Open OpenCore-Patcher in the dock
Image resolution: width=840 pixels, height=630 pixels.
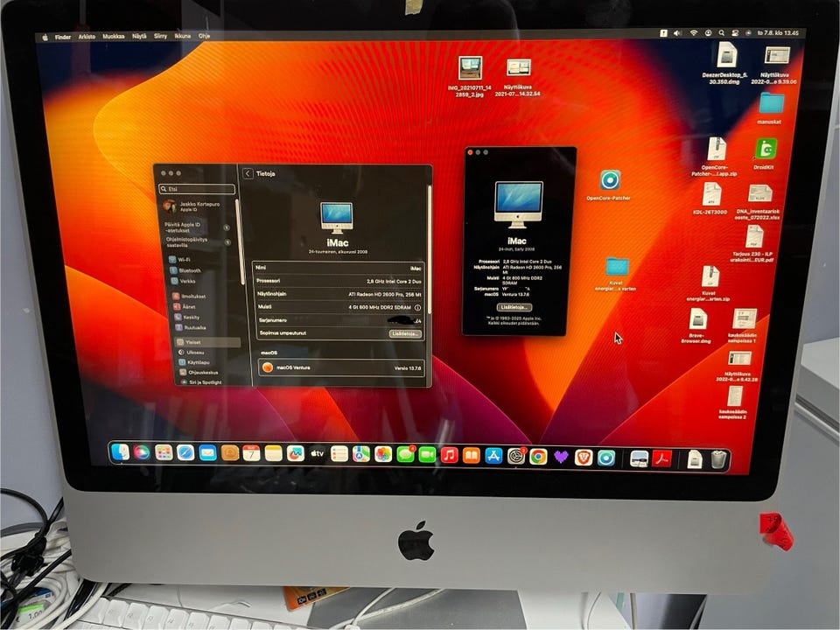(605, 458)
